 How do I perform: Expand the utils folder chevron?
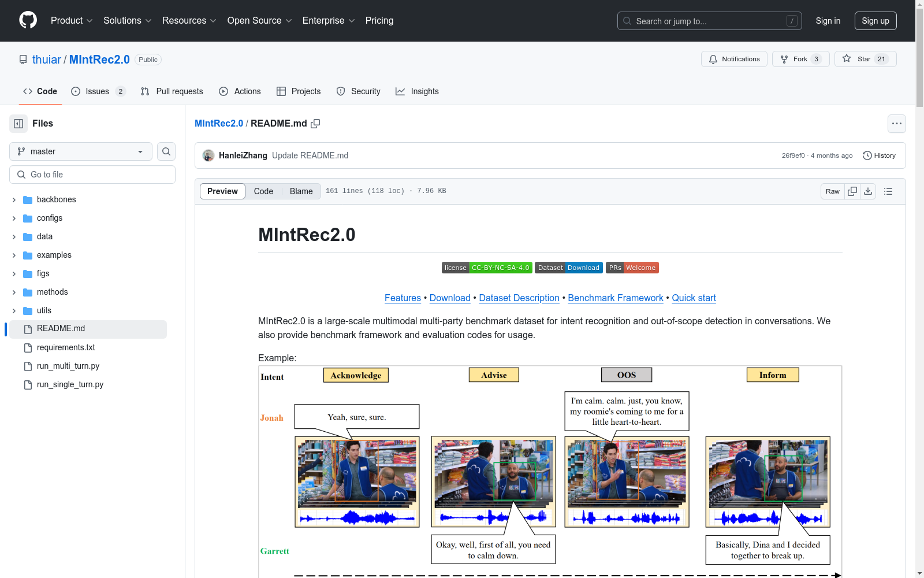click(14, 310)
